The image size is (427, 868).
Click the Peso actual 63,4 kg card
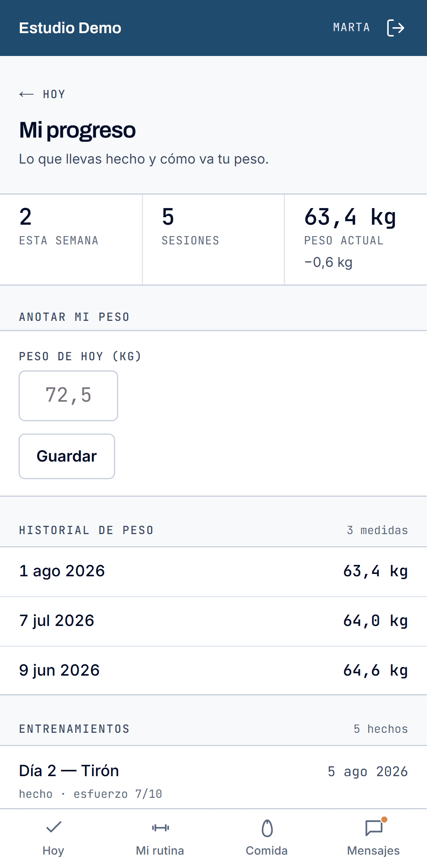click(x=356, y=240)
